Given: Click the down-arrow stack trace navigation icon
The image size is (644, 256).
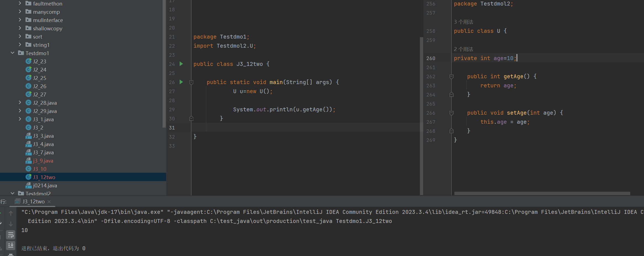Looking at the screenshot, I should [11, 224].
